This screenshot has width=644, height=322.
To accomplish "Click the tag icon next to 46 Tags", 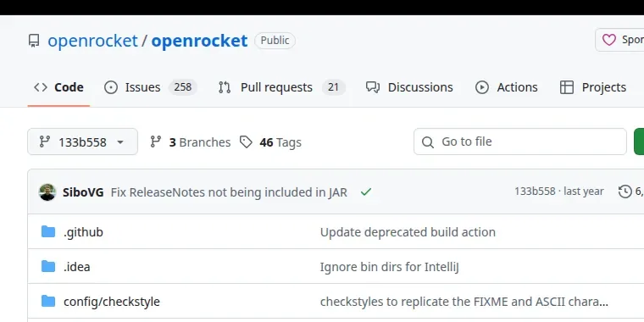I will [246, 142].
